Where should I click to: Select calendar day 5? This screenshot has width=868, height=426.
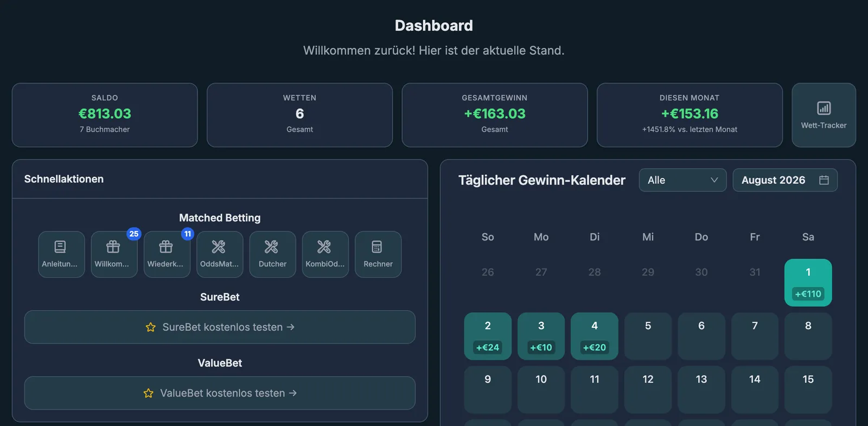coord(648,336)
